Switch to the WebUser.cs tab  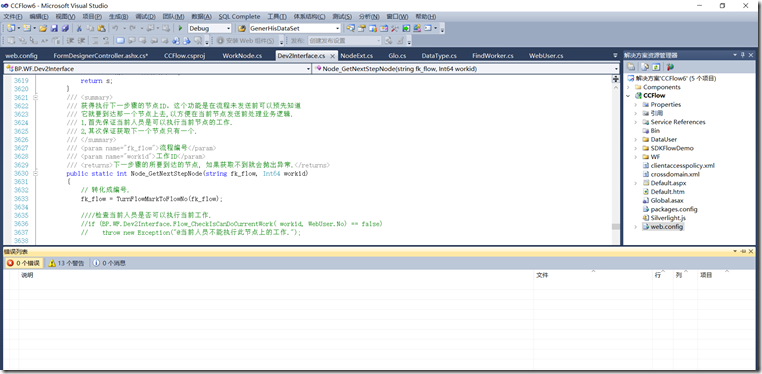(546, 56)
